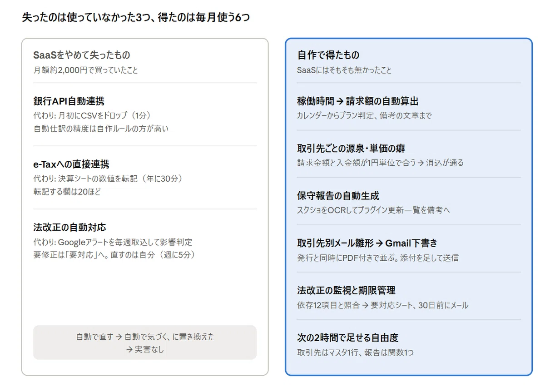The image size is (545, 392).
Task: Click the gray note 自動で直す → 自動で気づく、に置き換えた
Action: click(x=145, y=337)
